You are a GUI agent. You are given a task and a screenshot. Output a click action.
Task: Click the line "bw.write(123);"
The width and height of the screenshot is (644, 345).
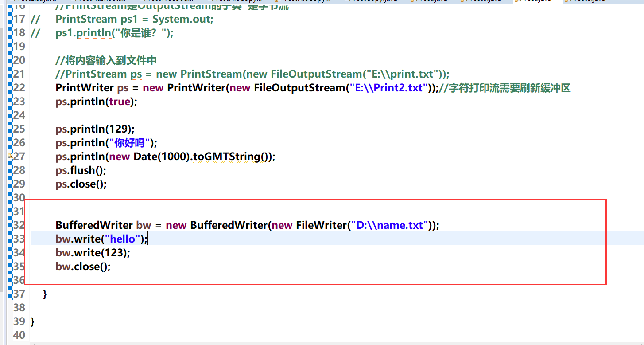tap(93, 253)
